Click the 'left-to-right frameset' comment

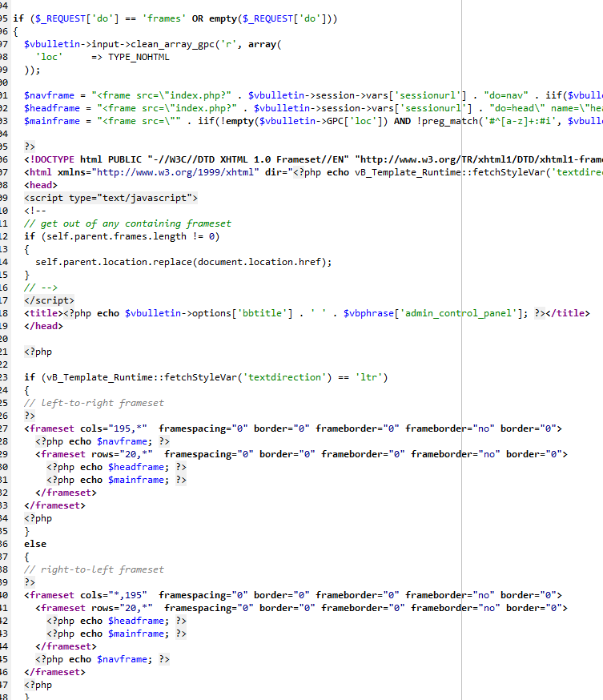[x=94, y=403]
